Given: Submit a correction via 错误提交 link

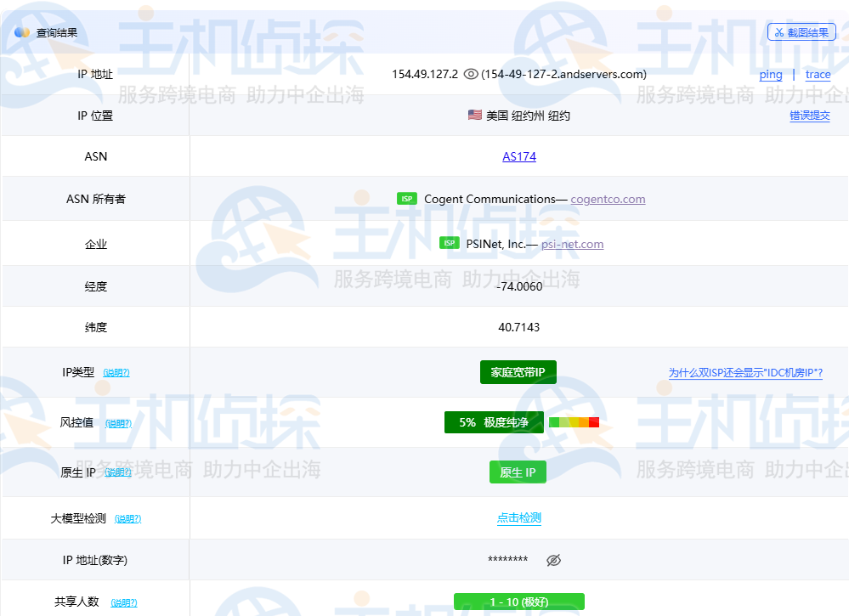Looking at the screenshot, I should click(x=811, y=116).
